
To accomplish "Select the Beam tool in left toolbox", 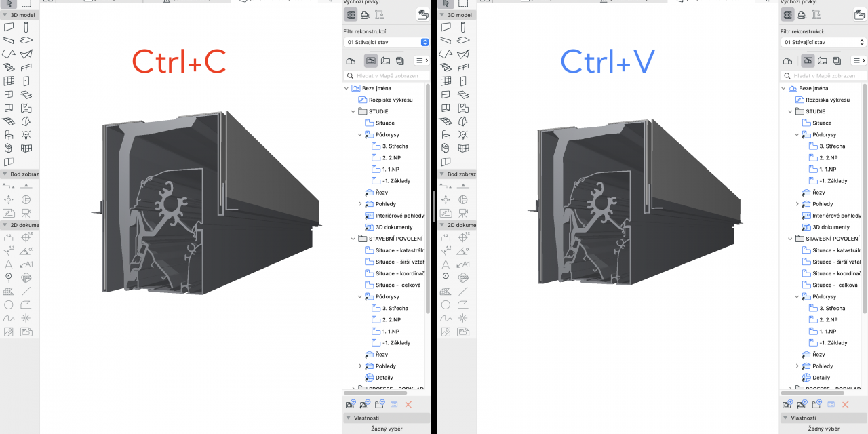I will [x=9, y=41].
